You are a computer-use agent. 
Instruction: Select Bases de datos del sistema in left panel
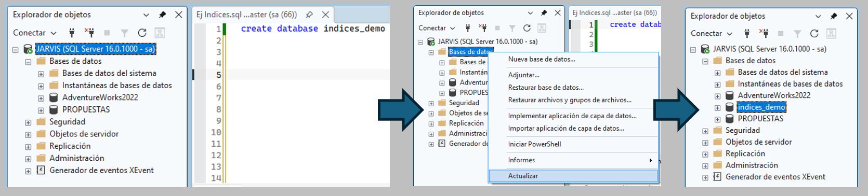tap(109, 73)
